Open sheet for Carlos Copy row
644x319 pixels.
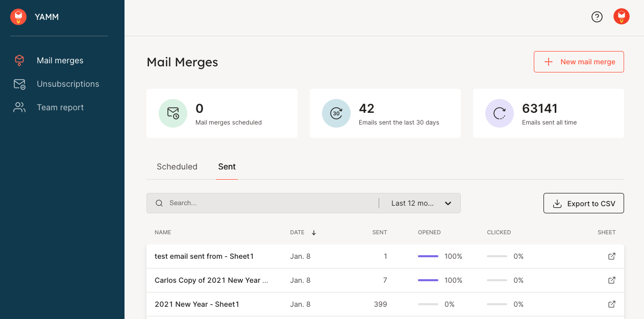[x=611, y=280]
